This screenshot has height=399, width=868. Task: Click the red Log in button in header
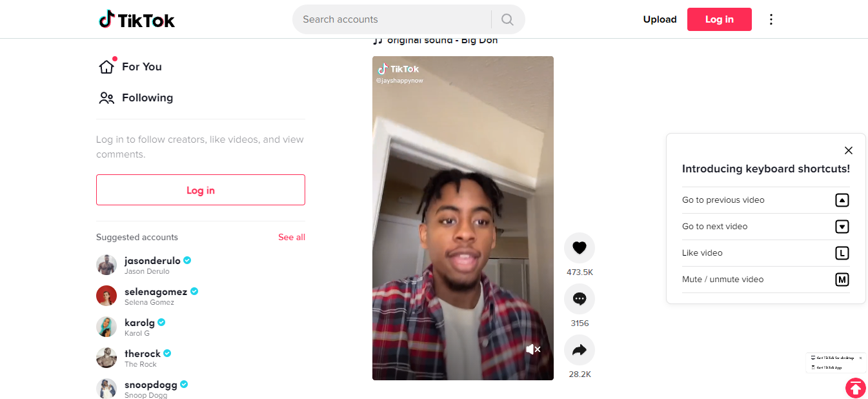coord(719,19)
